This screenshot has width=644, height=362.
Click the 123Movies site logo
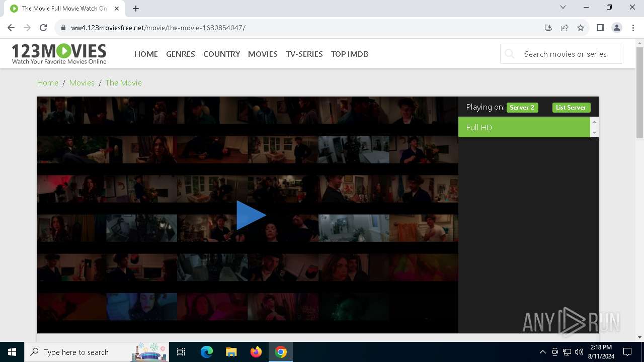pyautogui.click(x=59, y=54)
